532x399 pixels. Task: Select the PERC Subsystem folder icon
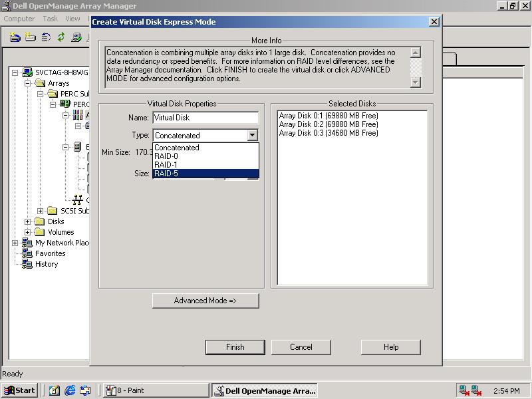pyautogui.click(x=53, y=94)
